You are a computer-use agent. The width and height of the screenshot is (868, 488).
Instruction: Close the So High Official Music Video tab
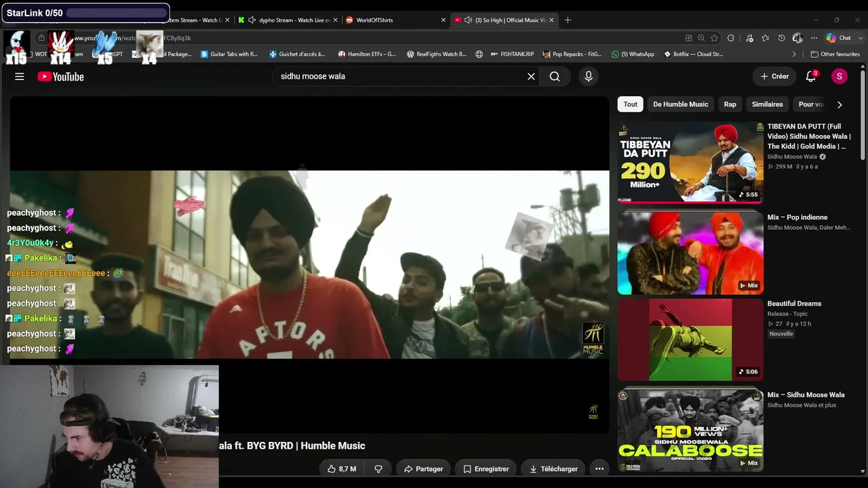pos(551,20)
